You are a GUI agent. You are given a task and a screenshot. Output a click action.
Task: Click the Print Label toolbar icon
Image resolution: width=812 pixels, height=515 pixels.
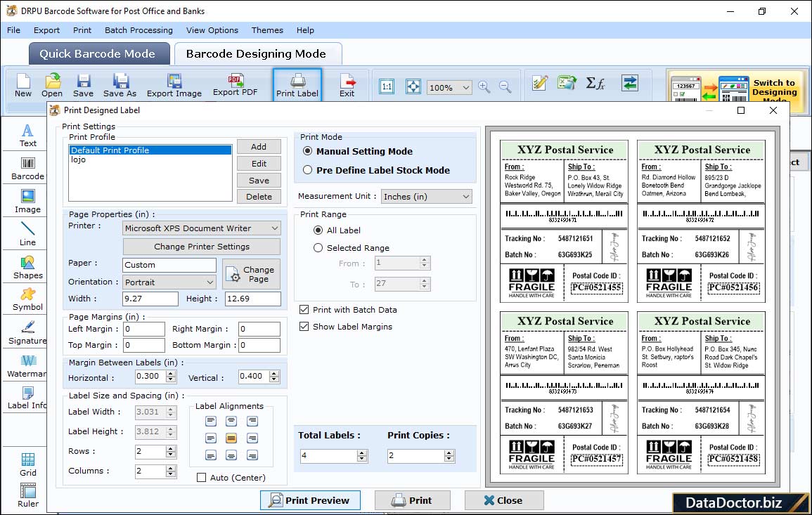(x=297, y=86)
